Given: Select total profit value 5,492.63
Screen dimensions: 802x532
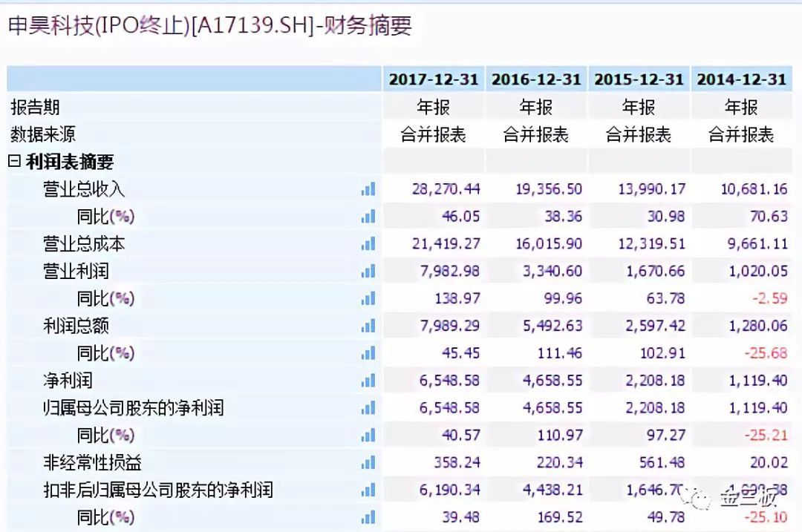Looking at the screenshot, I should coord(553,326).
